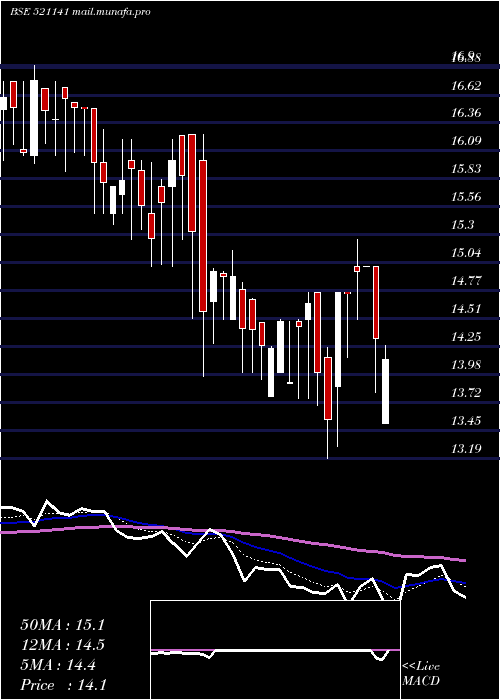
Task: Click the 15.83 price axis label
Action: click(466, 169)
